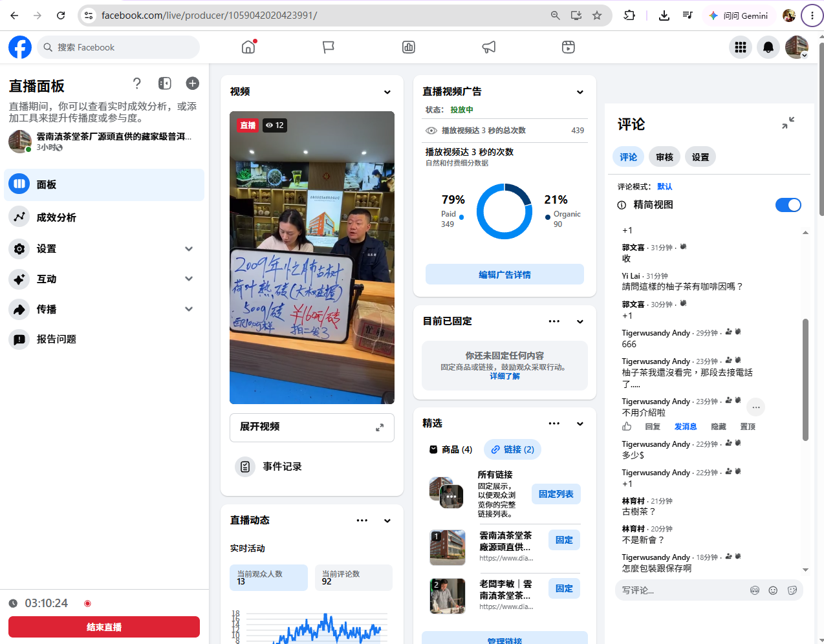
Task: Click the plus icon in the live dashboard header
Action: (193, 83)
